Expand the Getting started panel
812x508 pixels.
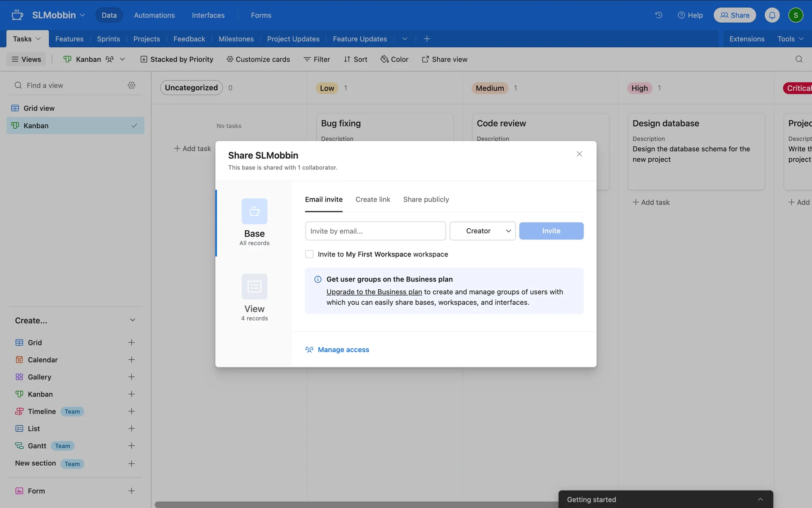[760, 500]
